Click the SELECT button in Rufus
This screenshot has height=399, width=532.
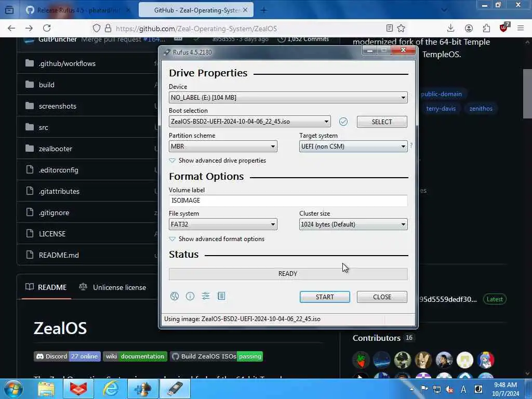pos(382,122)
